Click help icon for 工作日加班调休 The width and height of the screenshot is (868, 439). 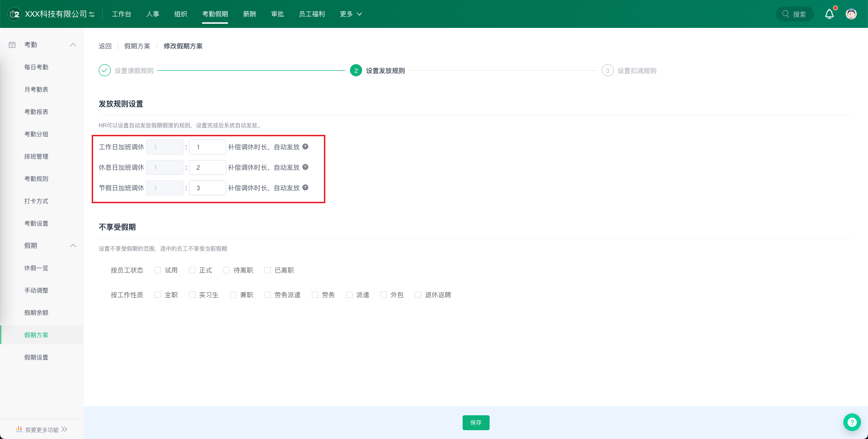tap(305, 146)
